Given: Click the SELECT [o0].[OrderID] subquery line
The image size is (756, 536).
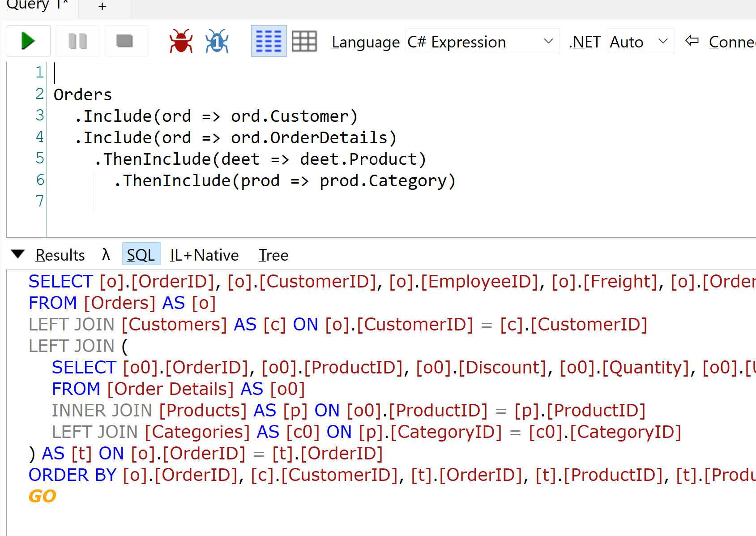Looking at the screenshot, I should 404,368.
